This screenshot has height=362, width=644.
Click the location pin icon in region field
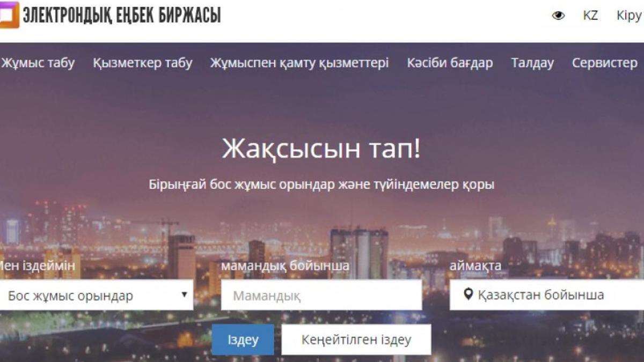[468, 294]
